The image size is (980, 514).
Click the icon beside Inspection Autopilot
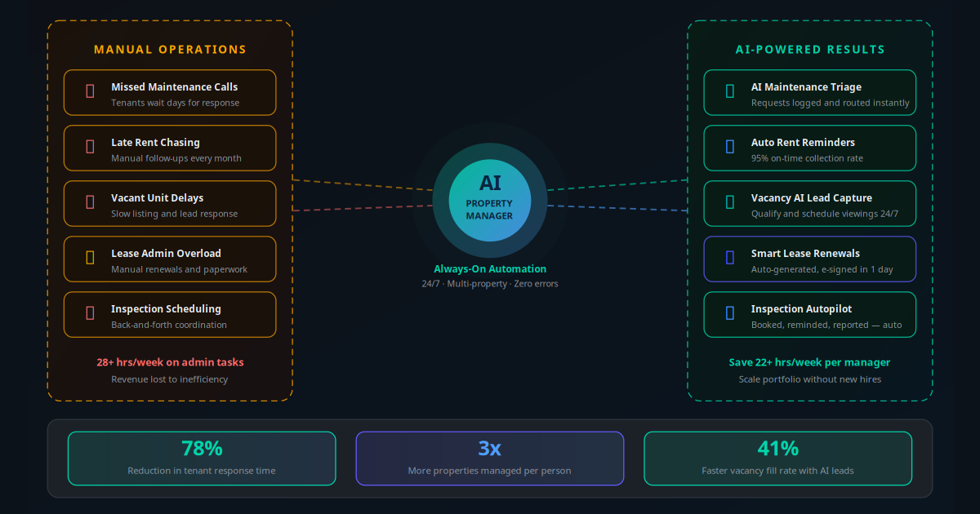[730, 313]
